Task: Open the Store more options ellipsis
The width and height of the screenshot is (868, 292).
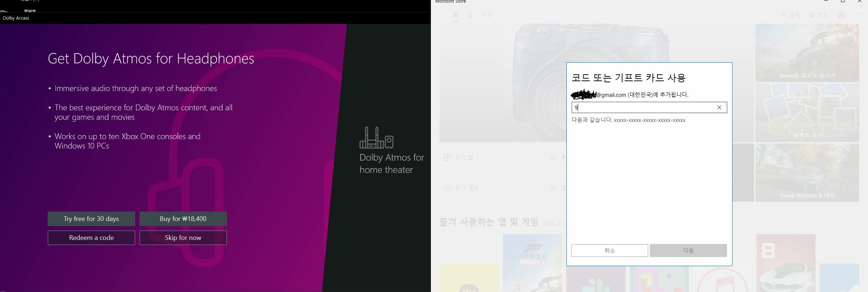Action: point(859,14)
